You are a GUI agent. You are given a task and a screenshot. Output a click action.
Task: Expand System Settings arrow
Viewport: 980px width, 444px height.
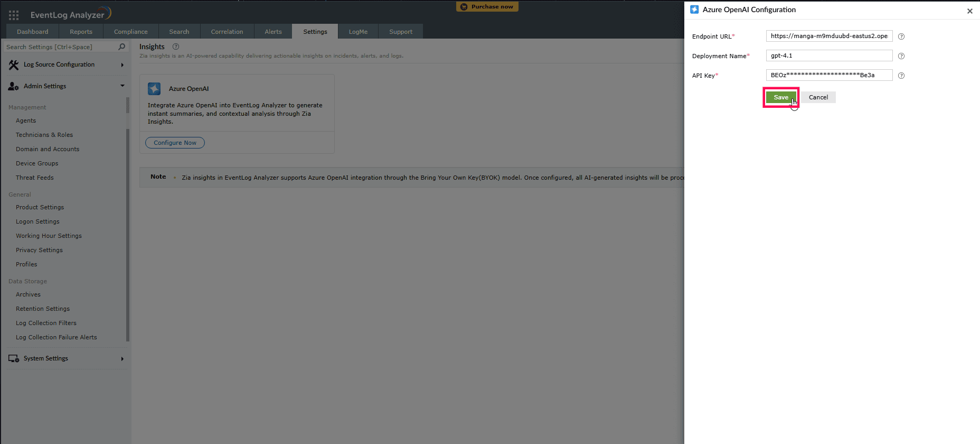point(123,359)
